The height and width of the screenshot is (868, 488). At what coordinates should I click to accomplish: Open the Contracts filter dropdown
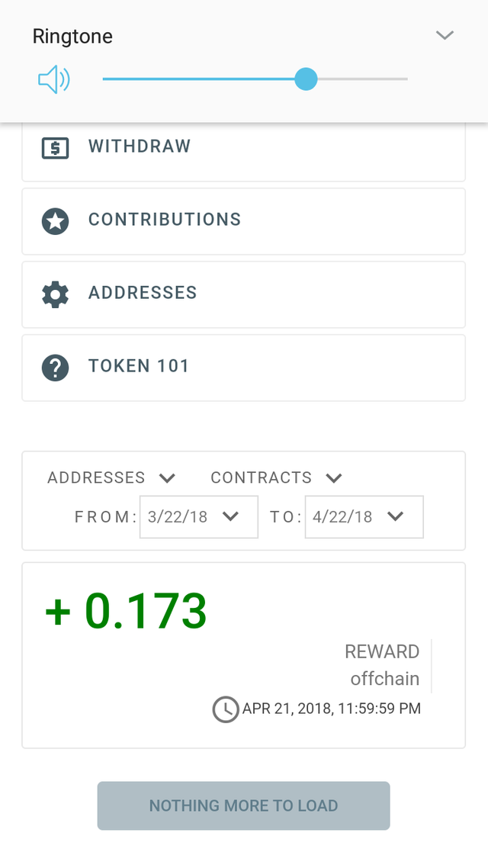pyautogui.click(x=276, y=478)
